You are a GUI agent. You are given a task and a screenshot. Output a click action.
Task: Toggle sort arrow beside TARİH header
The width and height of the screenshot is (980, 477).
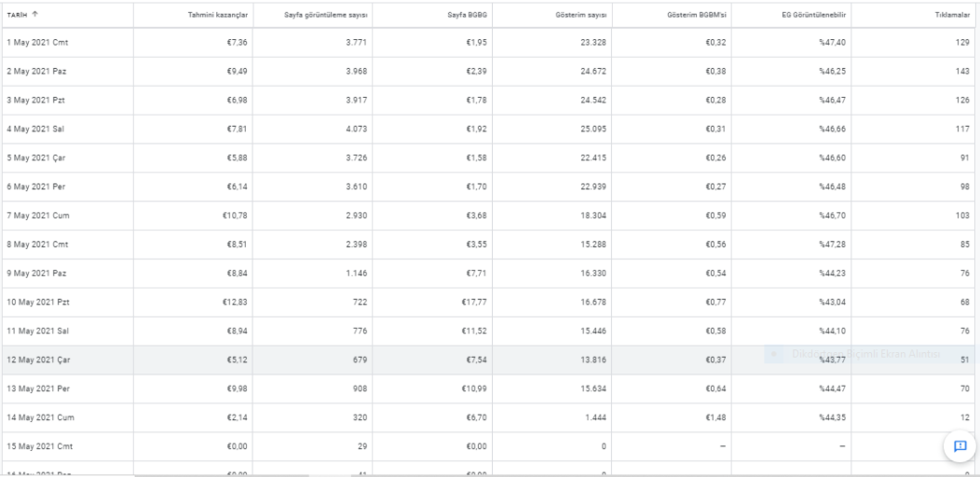pos(34,14)
